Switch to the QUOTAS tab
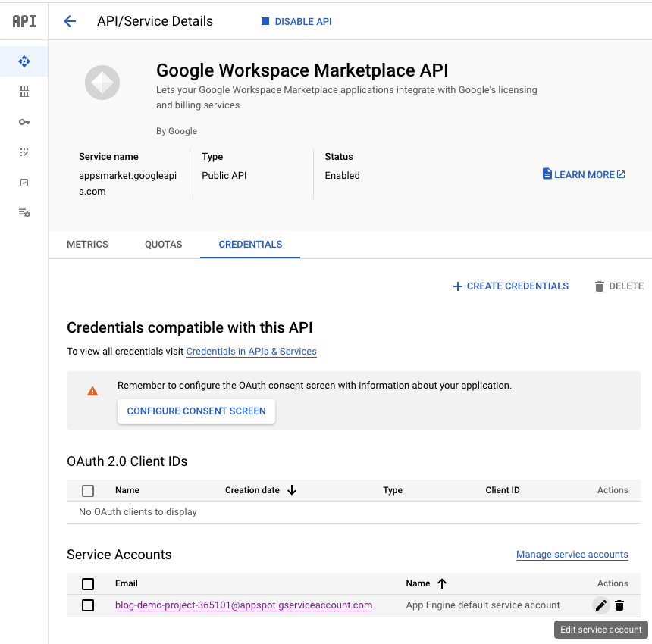This screenshot has width=652, height=644. tap(164, 245)
